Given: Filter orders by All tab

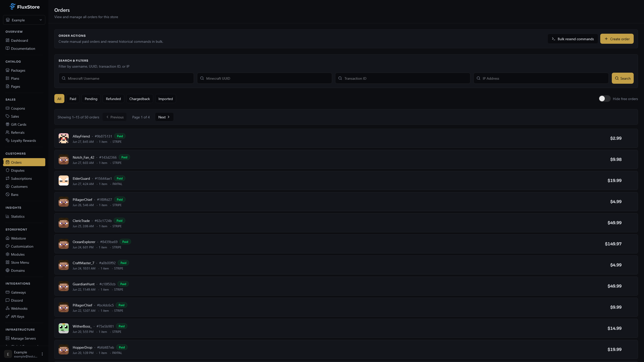Looking at the screenshot, I should coord(59,99).
